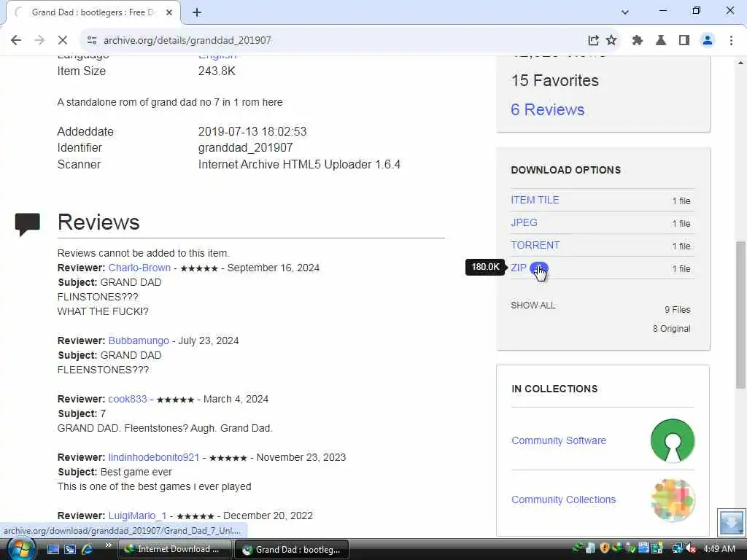Launch Internet Explorer from quick launch
Viewport: 747px width, 560px height.
(88, 549)
